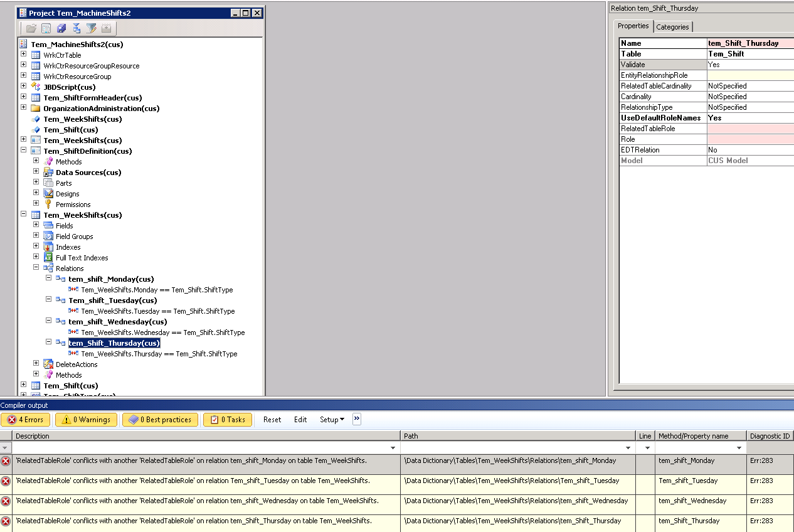
Task: Click the Reset button in compiler output
Action: (272, 420)
